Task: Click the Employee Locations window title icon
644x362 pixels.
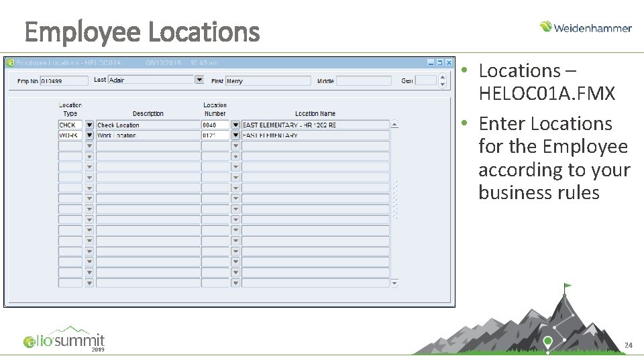Action: click(11, 63)
